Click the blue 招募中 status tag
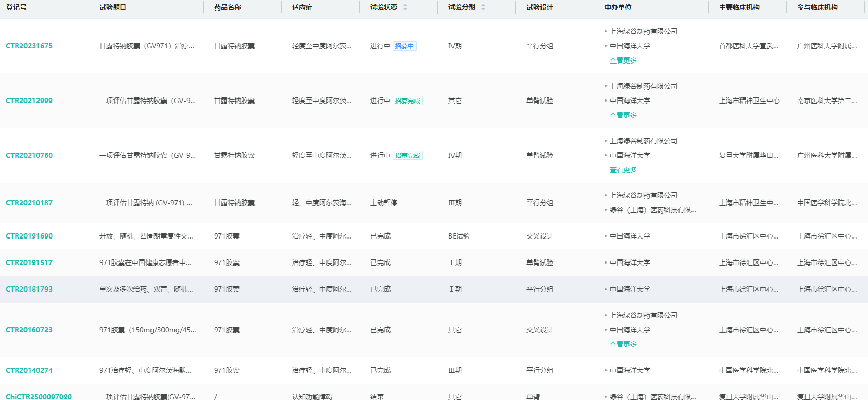The height and width of the screenshot is (400, 868). 404,46
